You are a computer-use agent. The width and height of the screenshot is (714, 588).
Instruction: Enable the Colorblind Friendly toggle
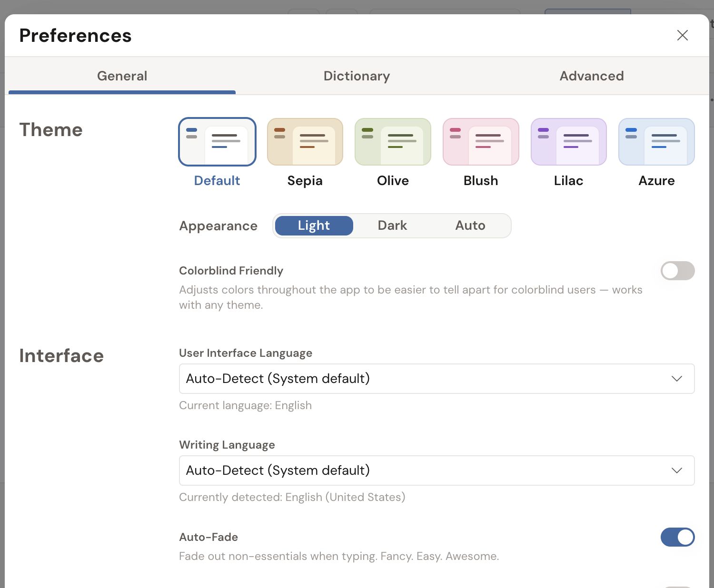point(677,271)
